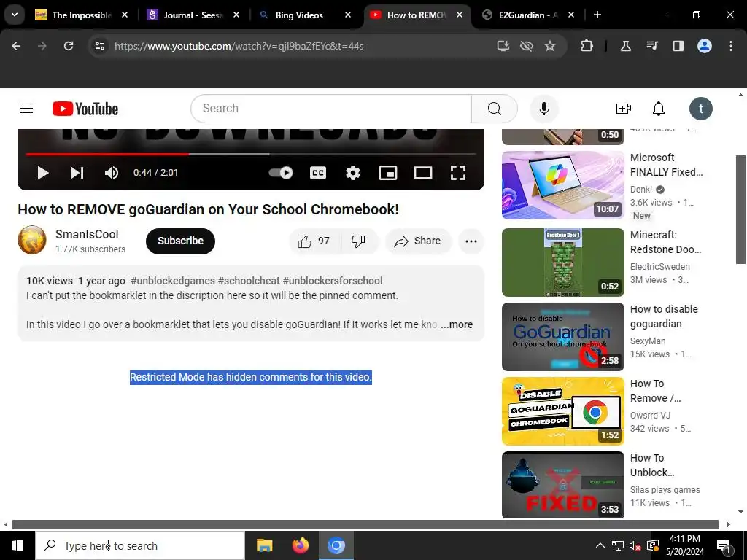Open Silas plays games' How To Unblock video
The height and width of the screenshot is (560, 747).
click(x=562, y=485)
